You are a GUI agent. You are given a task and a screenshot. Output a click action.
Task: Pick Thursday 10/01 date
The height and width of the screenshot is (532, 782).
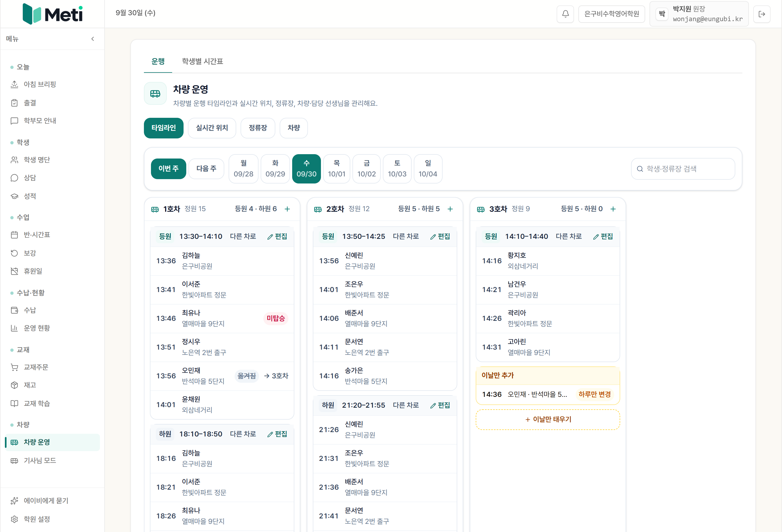coord(336,169)
